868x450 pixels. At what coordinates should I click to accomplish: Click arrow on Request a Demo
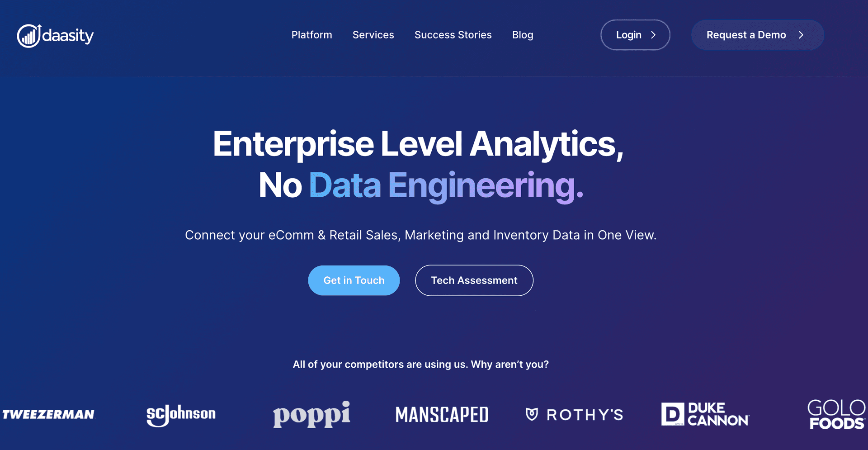click(801, 35)
